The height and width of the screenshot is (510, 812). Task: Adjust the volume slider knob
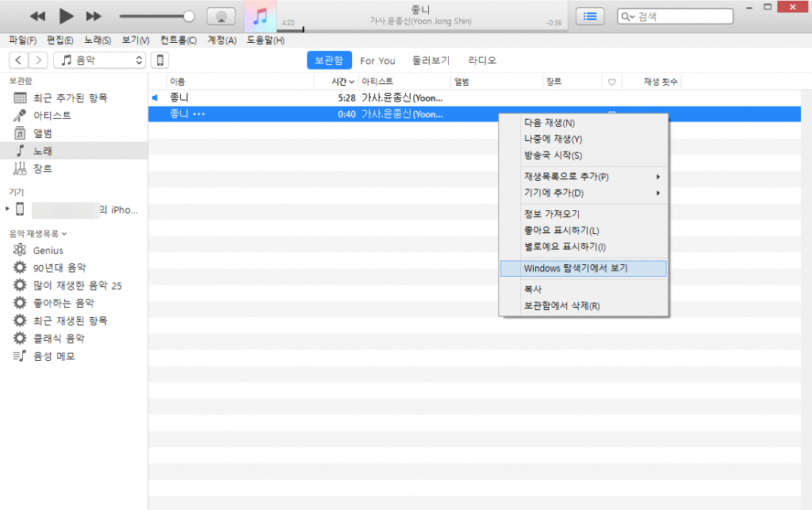click(189, 16)
